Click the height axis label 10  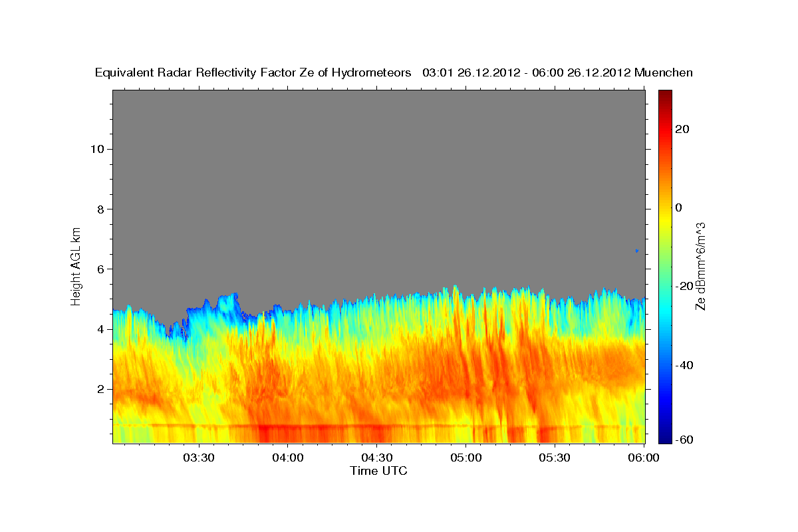96,149
